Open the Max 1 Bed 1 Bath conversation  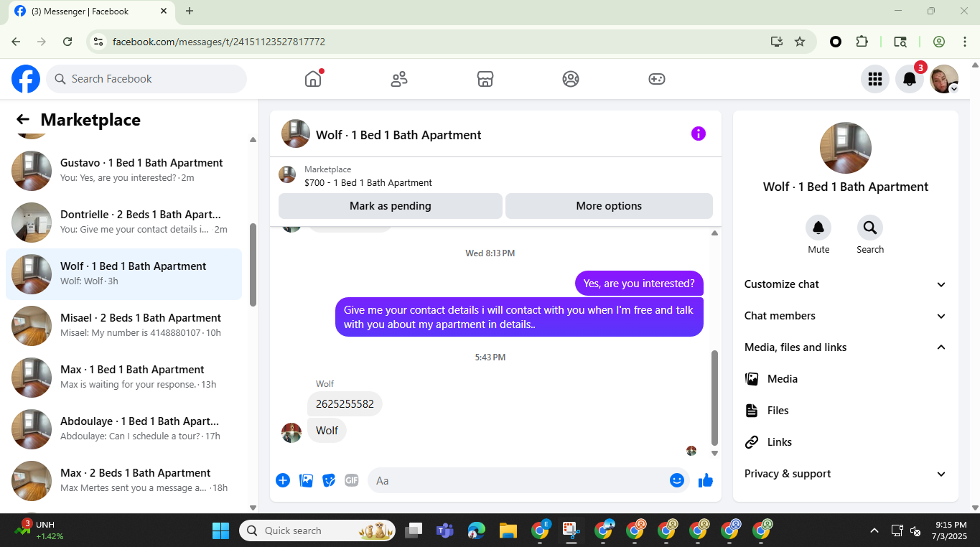pyautogui.click(x=123, y=378)
